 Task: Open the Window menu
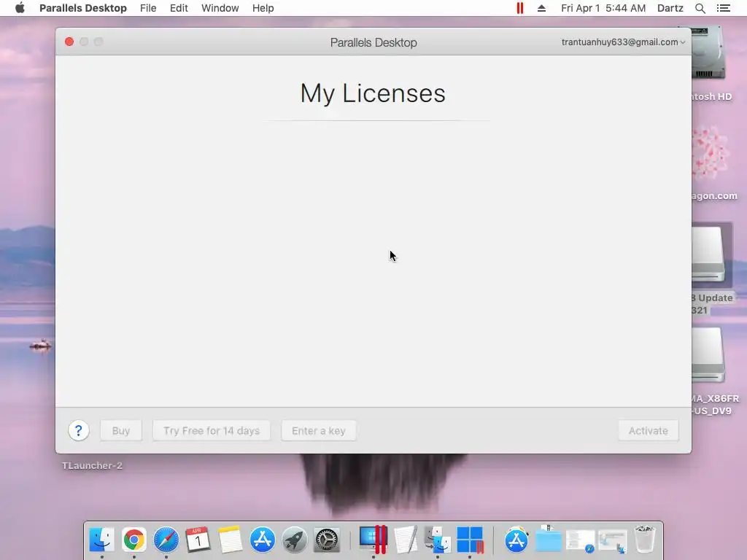pos(220,8)
